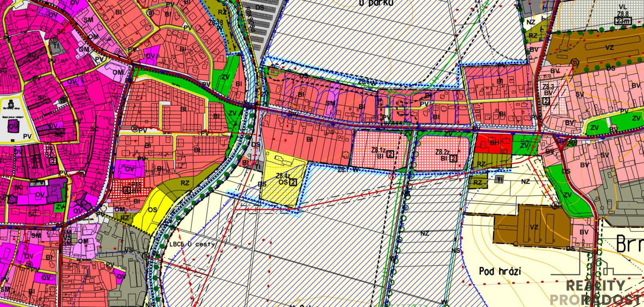This screenshot has width=644, height=307.
Task: Click the Z8.7 W boundary label
Action: 348,169
